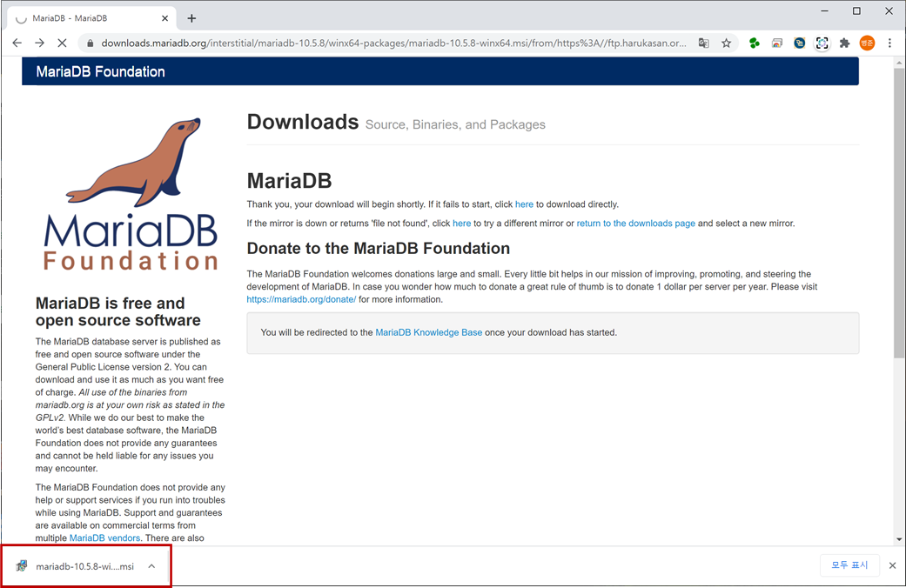Click the MSI installer file icon
906x588 pixels.
22,566
